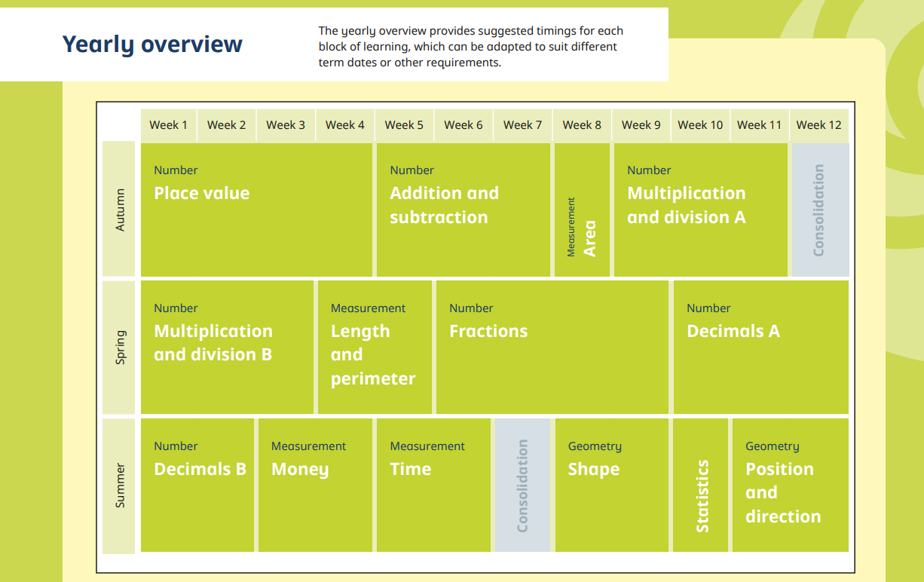Click the "Week 3" column header
The image size is (924, 582).
point(286,125)
